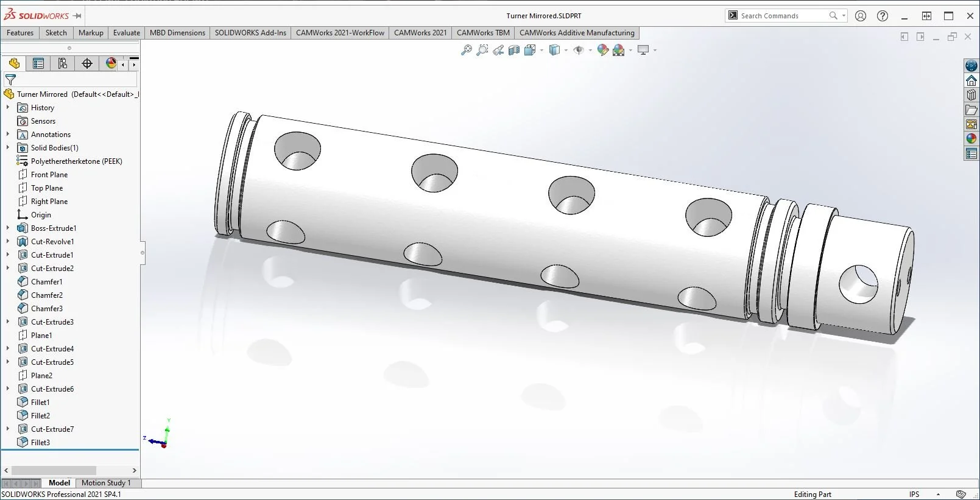Viewport: 980px width, 500px height.
Task: Click the tab strip right scroll arrow
Action: click(134, 64)
